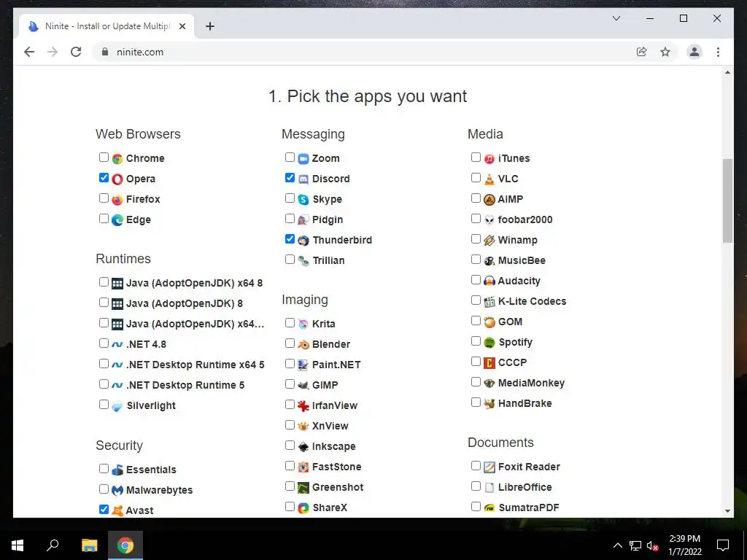This screenshot has width=747, height=560.
Task: Go back to the previous page
Action: click(29, 52)
